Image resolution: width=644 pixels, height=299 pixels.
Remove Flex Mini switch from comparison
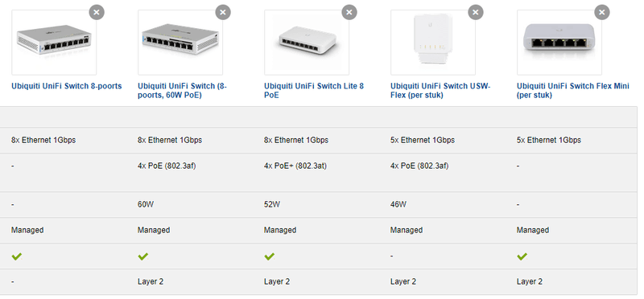pos(602,12)
